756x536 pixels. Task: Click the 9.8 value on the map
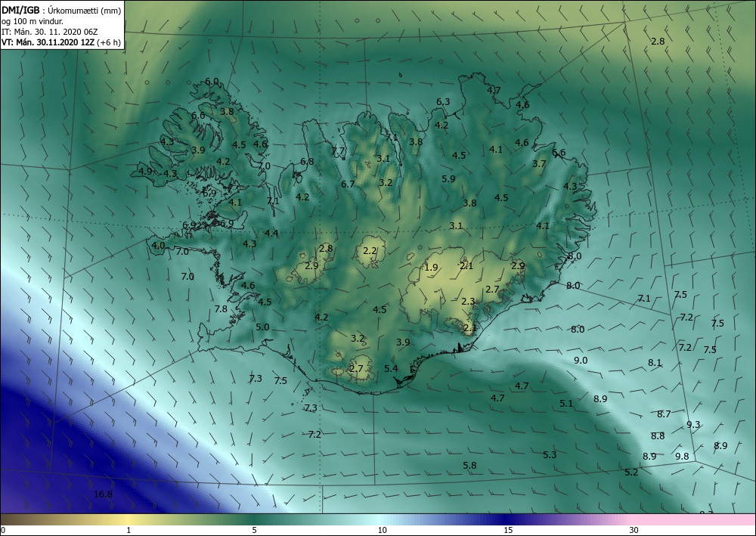tap(682, 457)
